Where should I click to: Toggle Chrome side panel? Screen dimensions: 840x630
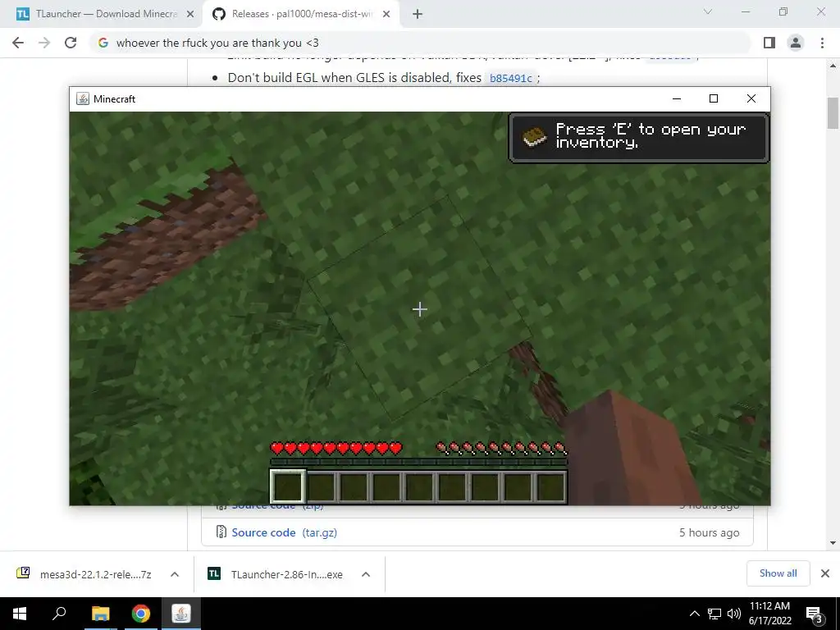769,43
